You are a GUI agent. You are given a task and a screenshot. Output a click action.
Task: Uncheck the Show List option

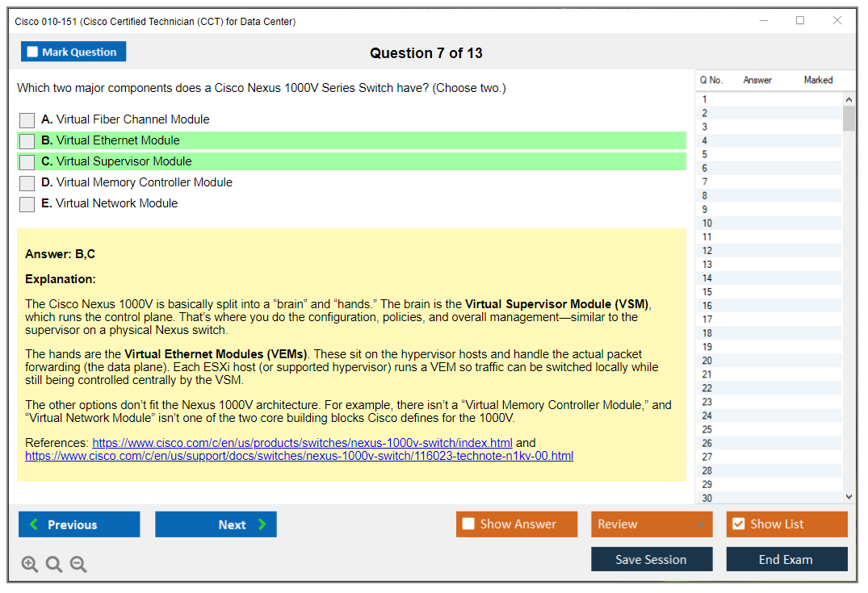738,524
